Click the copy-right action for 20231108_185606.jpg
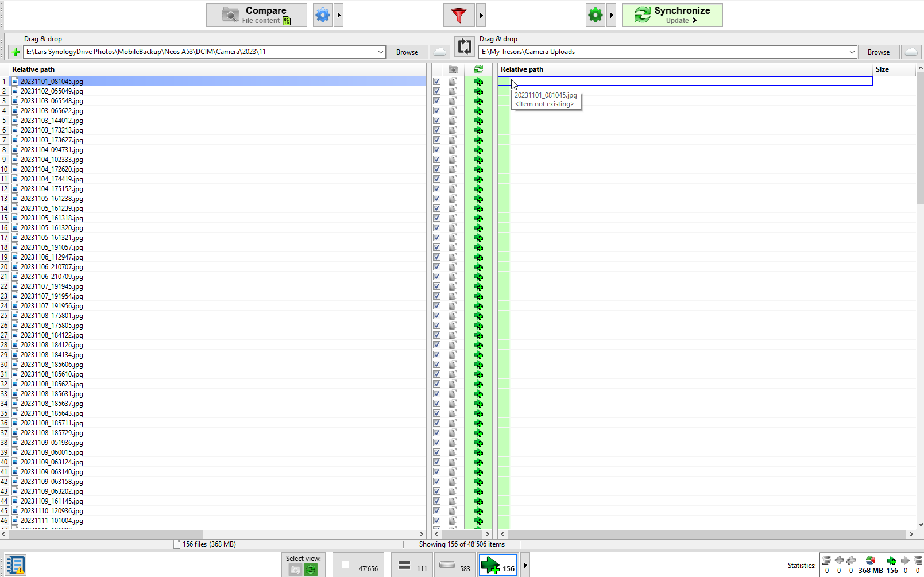This screenshot has width=924, height=577. [x=478, y=365]
